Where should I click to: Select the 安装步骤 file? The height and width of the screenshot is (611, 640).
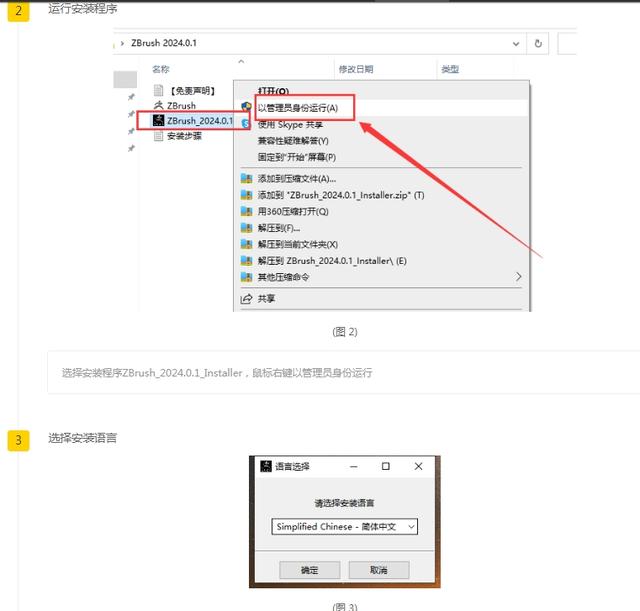click(x=184, y=136)
